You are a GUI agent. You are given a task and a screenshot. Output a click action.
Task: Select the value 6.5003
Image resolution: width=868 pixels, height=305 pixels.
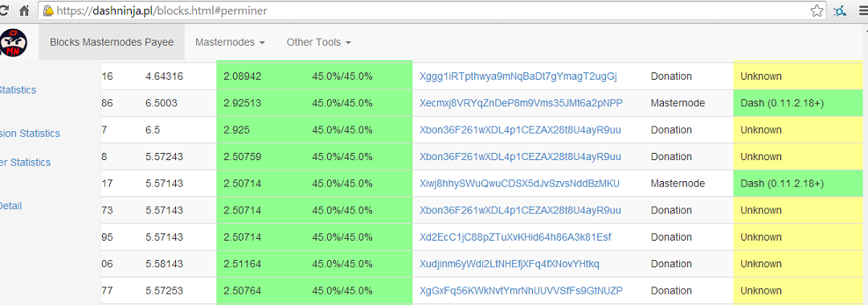(x=161, y=103)
